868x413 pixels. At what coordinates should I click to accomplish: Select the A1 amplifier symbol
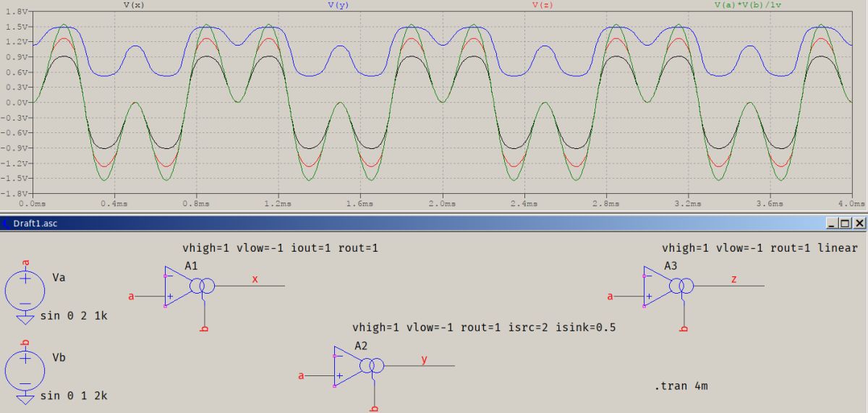coord(188,286)
